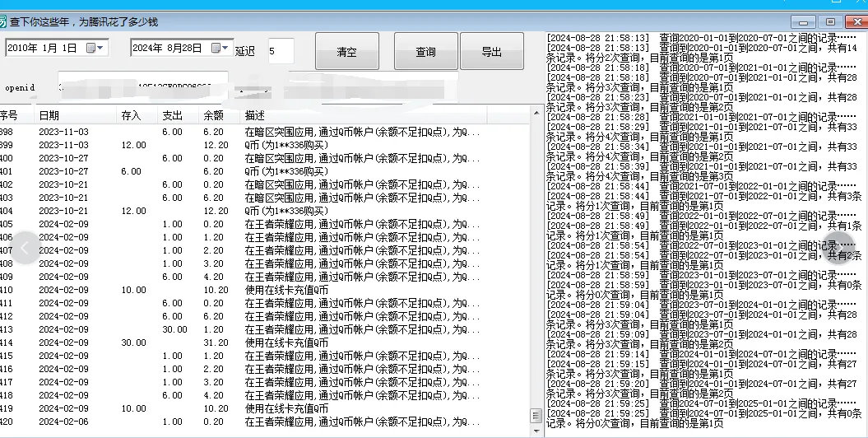The image size is (868, 438).
Task: Maximize the application window
Action: [830, 22]
